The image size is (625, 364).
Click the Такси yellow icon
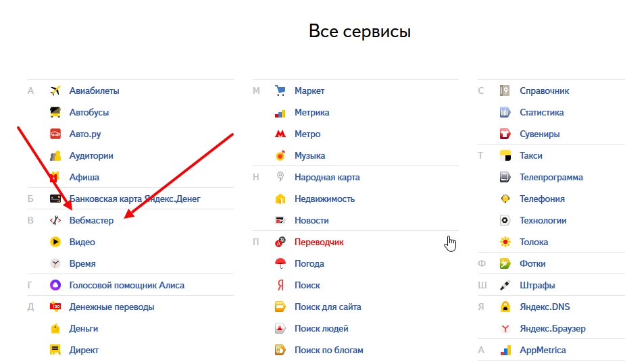click(505, 156)
